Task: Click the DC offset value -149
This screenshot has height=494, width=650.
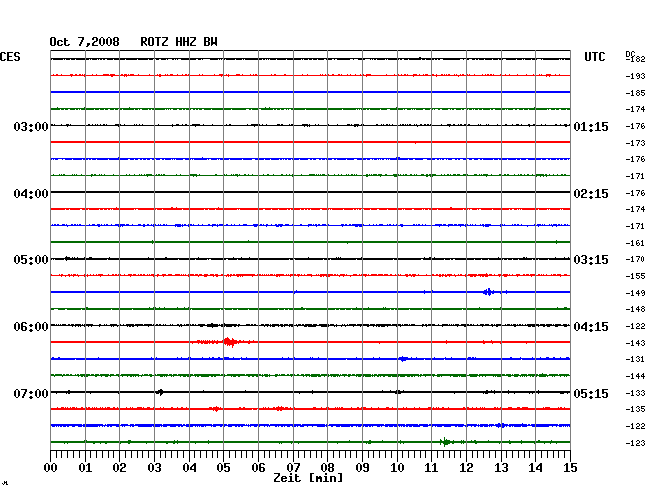Action: (635, 293)
